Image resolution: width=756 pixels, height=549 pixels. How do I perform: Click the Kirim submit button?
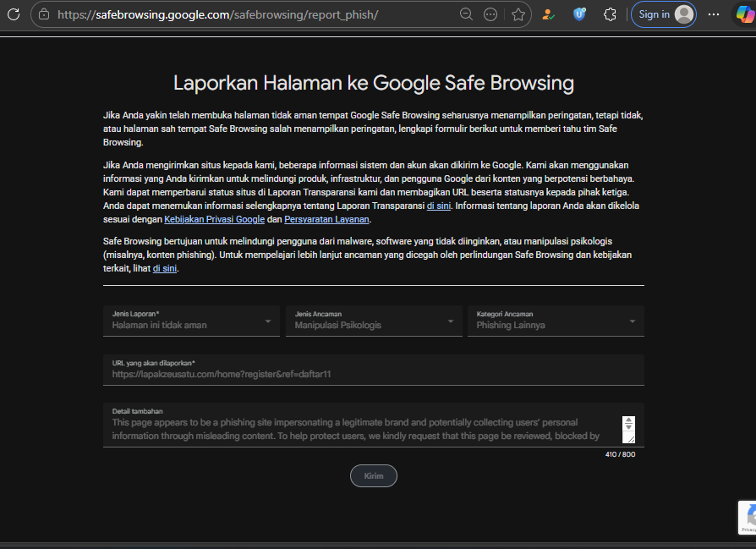[x=374, y=475]
